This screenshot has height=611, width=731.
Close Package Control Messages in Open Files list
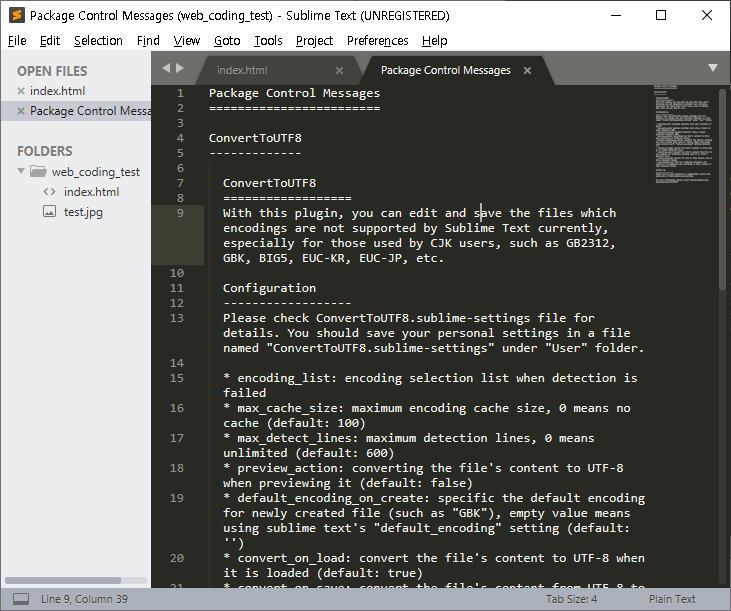click(x=21, y=111)
